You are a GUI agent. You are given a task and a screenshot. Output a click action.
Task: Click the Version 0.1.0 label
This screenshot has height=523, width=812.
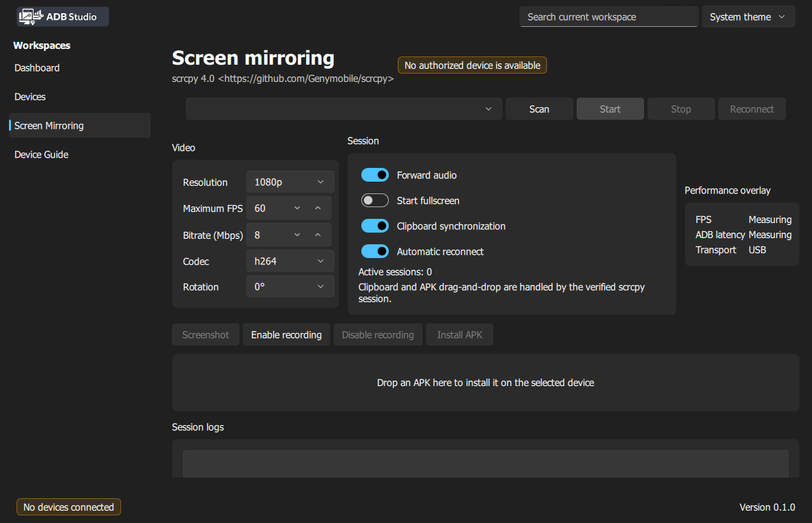[x=767, y=507]
